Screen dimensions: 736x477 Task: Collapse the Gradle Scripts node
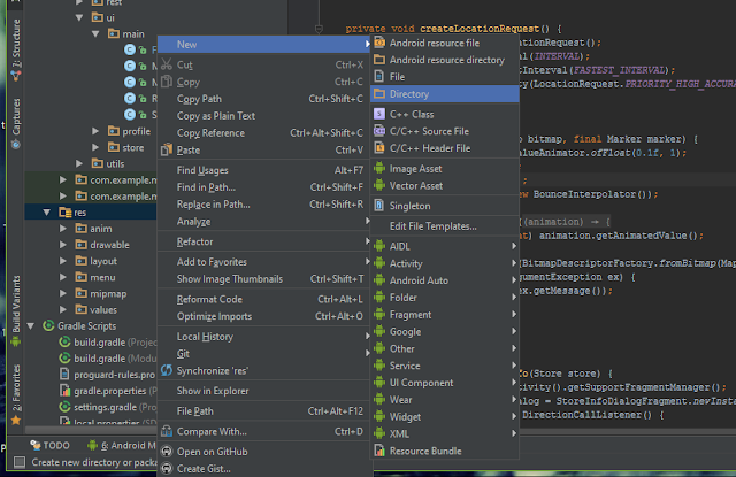tap(31, 326)
